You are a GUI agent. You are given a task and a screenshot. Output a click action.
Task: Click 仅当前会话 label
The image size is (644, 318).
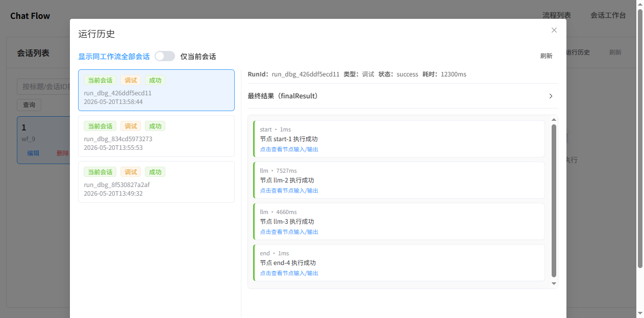pos(198,56)
